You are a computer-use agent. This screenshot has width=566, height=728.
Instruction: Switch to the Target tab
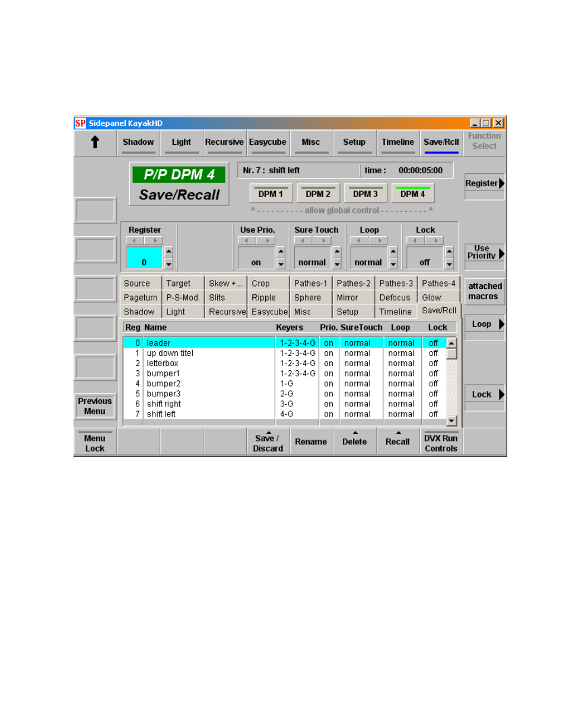[x=183, y=284]
